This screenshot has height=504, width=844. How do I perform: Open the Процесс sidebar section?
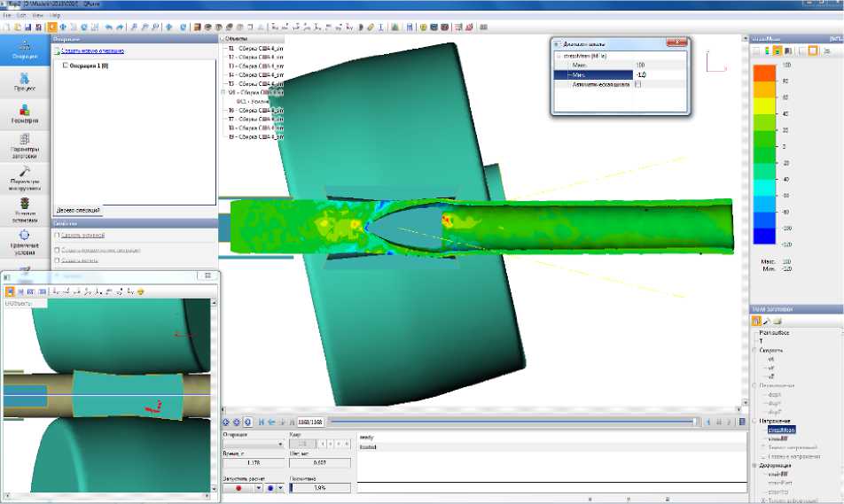(24, 81)
